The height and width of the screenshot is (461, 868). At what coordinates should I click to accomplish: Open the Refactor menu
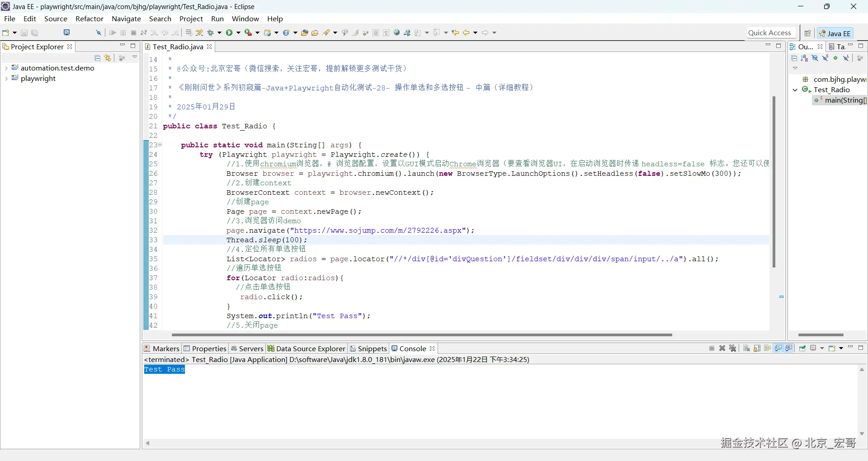pyautogui.click(x=90, y=19)
